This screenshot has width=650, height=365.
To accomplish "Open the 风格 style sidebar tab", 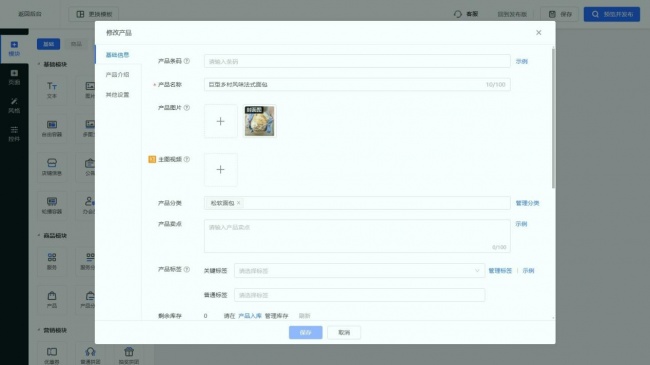I will coord(14,105).
